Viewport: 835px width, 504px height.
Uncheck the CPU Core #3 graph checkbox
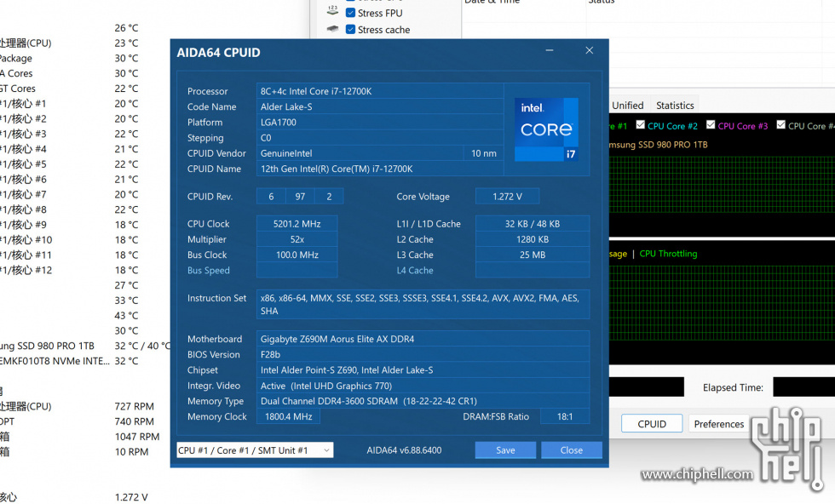pyautogui.click(x=711, y=125)
